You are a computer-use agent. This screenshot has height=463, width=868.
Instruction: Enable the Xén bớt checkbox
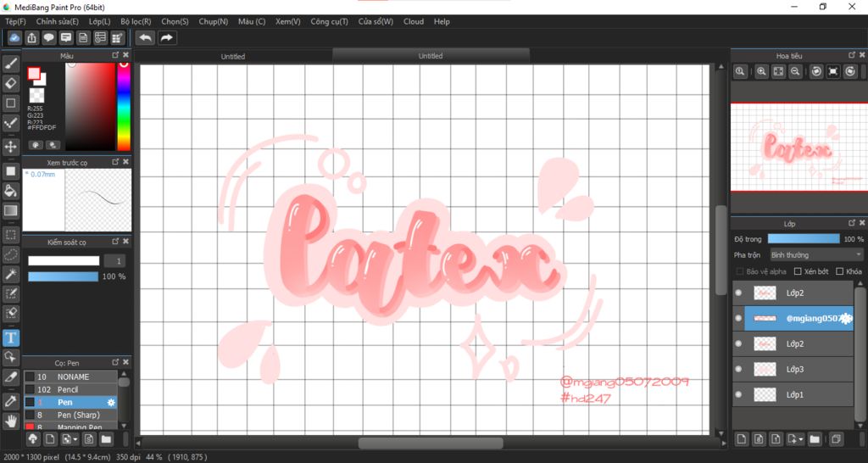(798, 271)
